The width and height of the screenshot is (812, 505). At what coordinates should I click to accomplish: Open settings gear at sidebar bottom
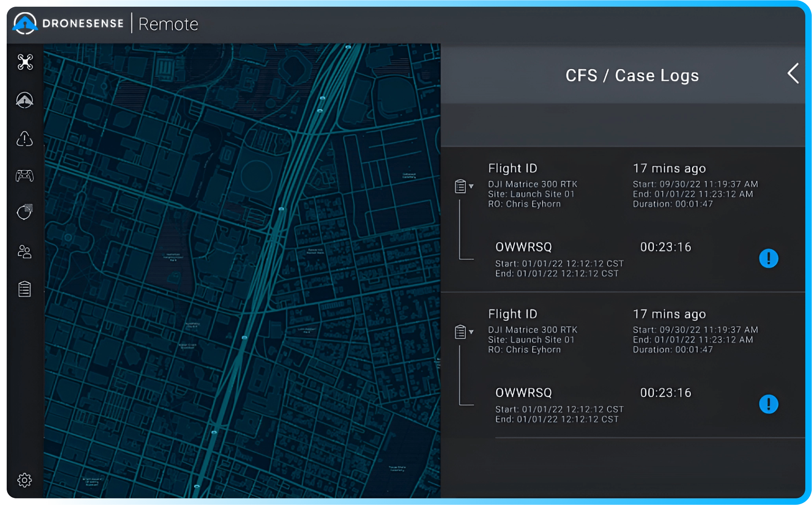(x=24, y=480)
